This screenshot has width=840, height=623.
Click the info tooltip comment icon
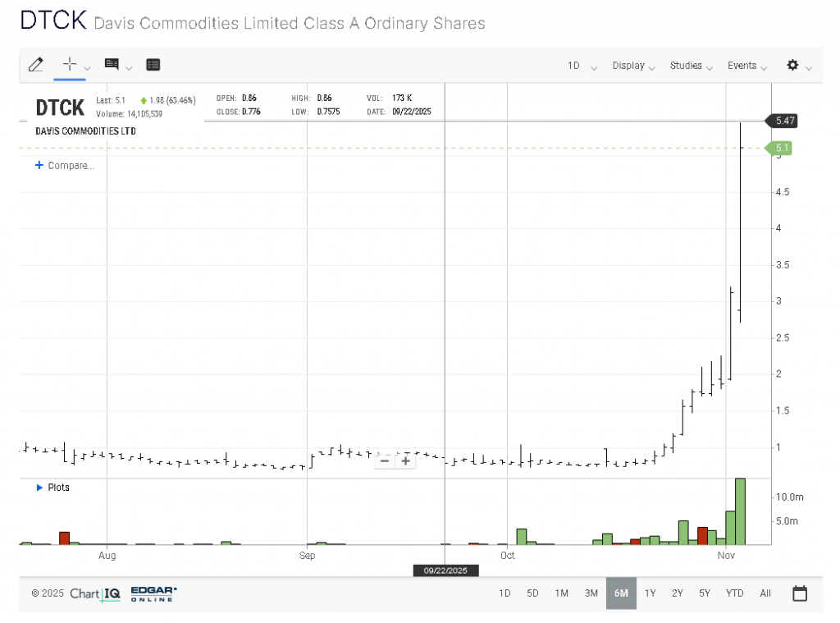coord(112,65)
